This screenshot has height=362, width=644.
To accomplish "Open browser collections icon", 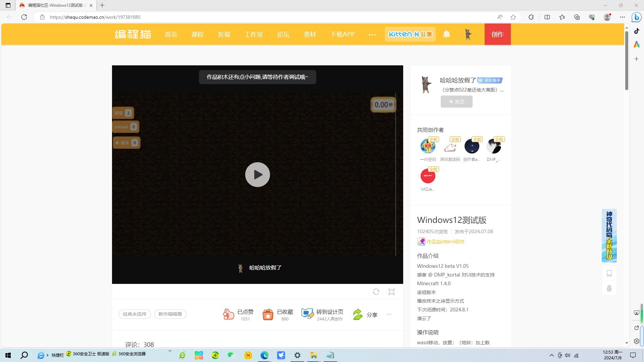I will point(577,17).
